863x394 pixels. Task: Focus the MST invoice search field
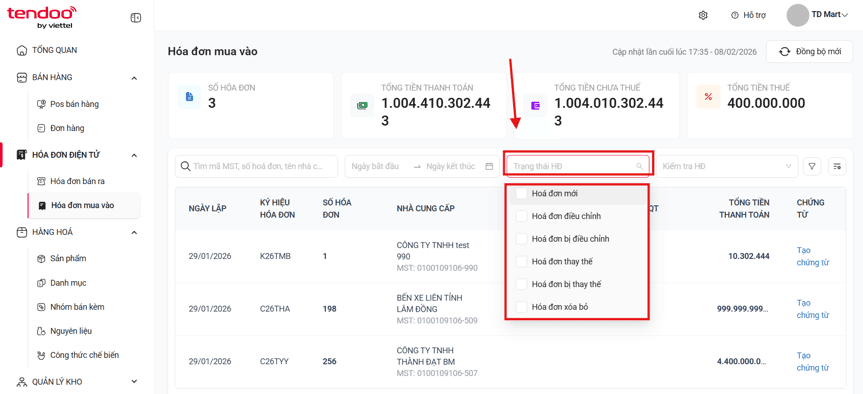click(x=256, y=166)
